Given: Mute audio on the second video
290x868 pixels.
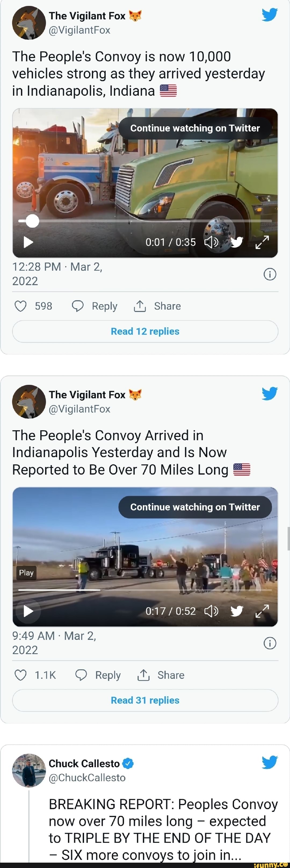Looking at the screenshot, I should point(212,611).
